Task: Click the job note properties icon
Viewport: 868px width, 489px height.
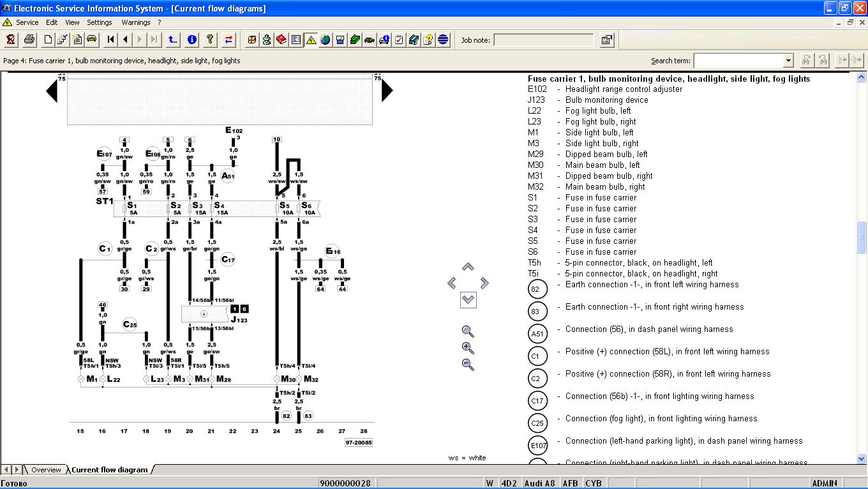Action: coord(606,40)
